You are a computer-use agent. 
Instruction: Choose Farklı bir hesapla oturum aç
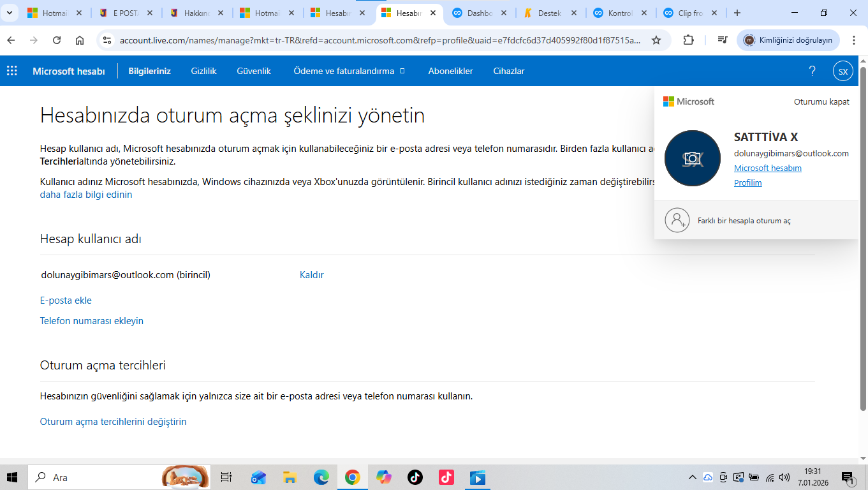[756, 220]
